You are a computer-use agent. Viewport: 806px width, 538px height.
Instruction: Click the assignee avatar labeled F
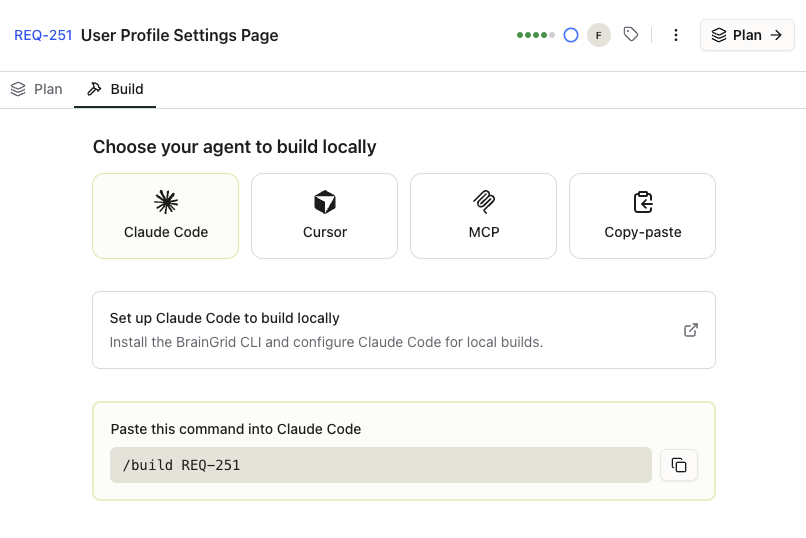pos(598,35)
